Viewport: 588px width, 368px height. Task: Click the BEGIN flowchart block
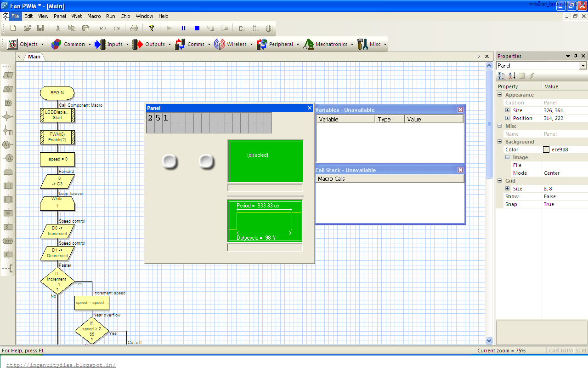click(57, 93)
